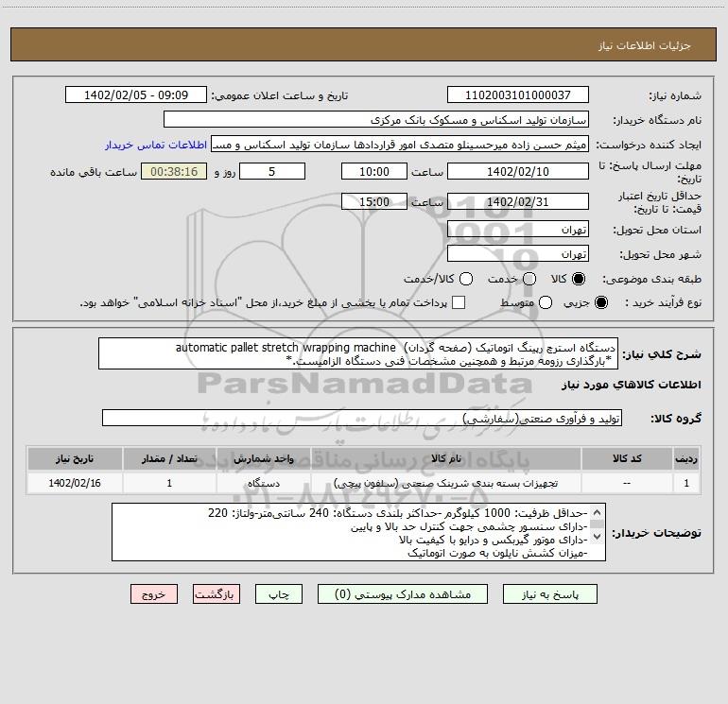The width and height of the screenshot is (728, 704).
Task: Click the اطلاعات کالاهای مورد نیاز heading
Action: coord(631,385)
